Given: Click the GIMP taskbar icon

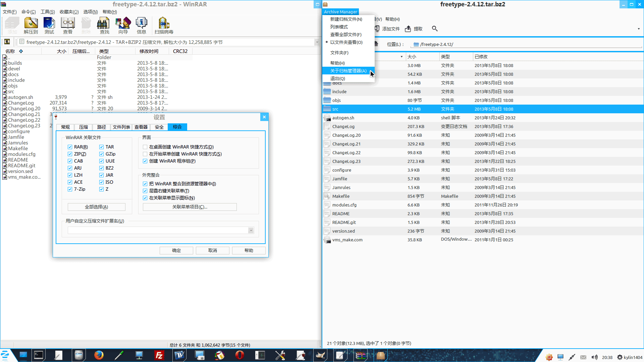Looking at the screenshot, I should [320, 355].
